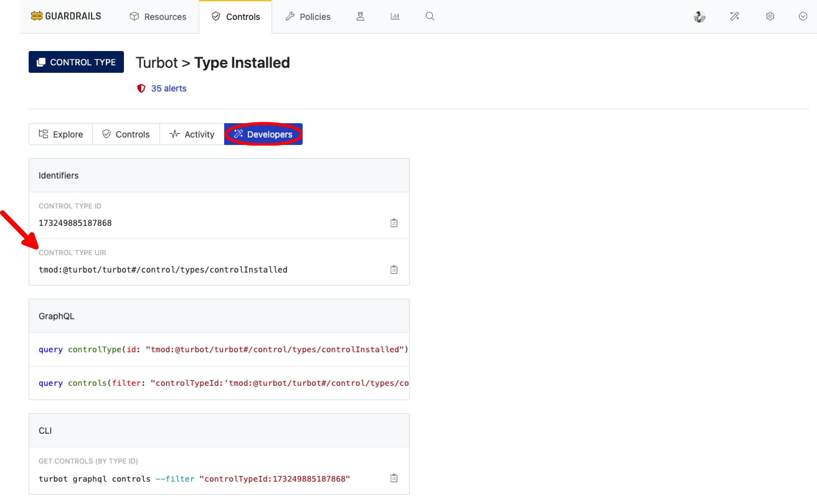Image resolution: width=817 pixels, height=504 pixels.
Task: Click the 35 alerts link
Action: (168, 88)
